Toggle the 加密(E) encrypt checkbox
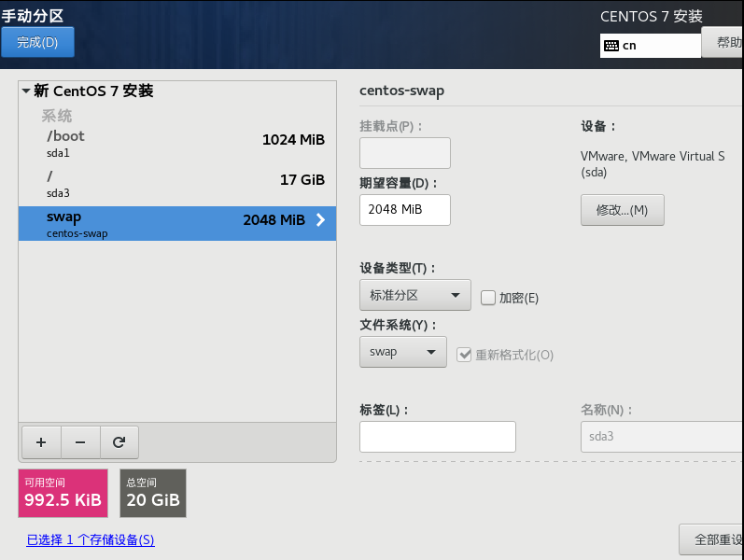The width and height of the screenshot is (744, 560). (x=488, y=298)
